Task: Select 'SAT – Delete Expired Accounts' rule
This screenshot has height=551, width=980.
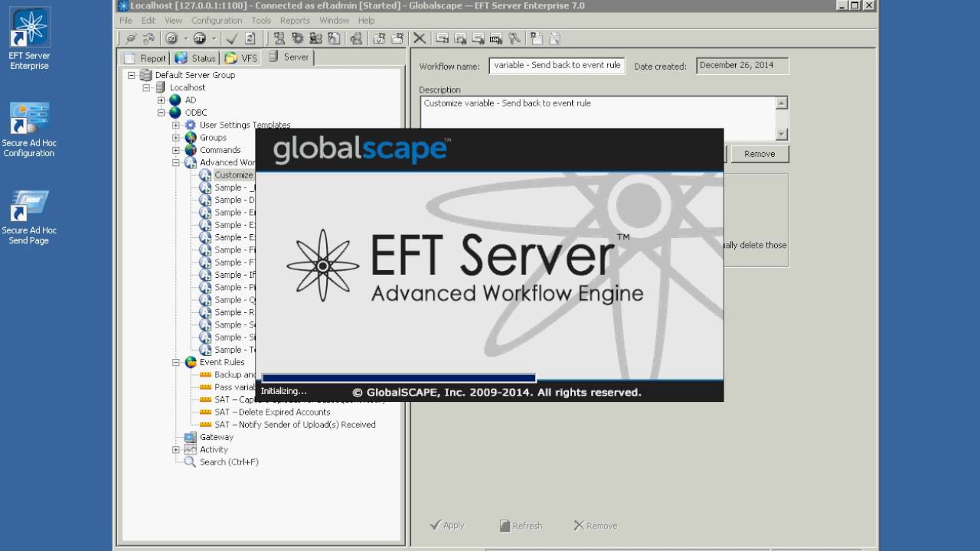Action: pos(272,412)
